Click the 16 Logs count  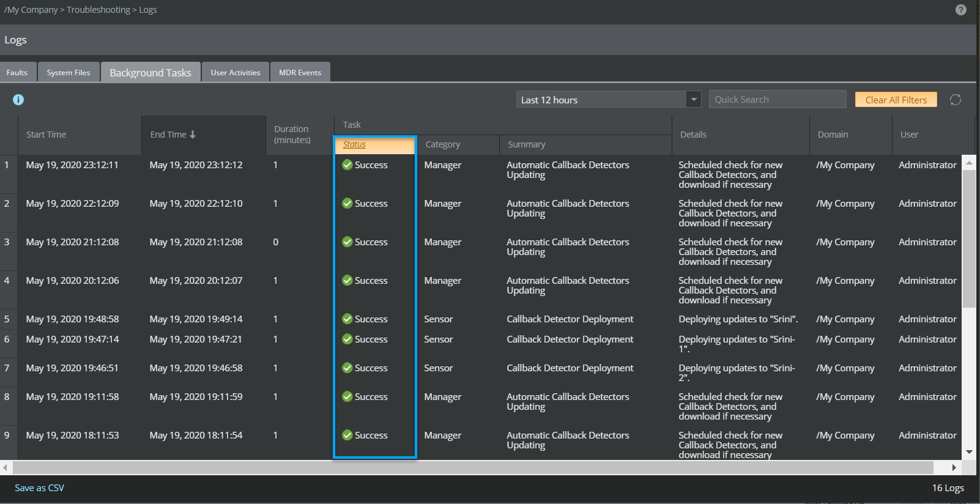[948, 487]
